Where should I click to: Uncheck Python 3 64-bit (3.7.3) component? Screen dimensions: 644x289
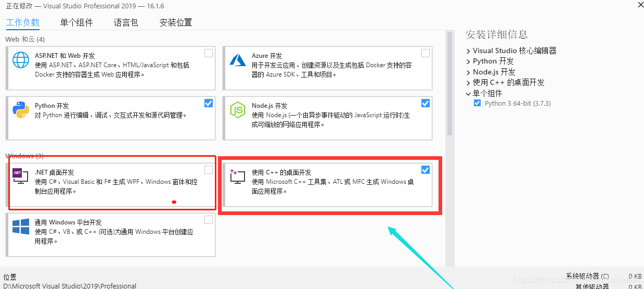pyautogui.click(x=477, y=103)
